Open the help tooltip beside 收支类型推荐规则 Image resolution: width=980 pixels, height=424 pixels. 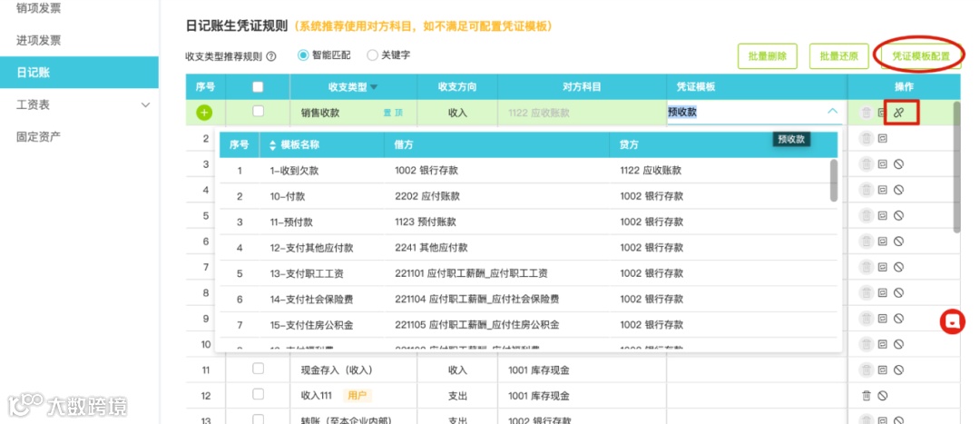(271, 55)
